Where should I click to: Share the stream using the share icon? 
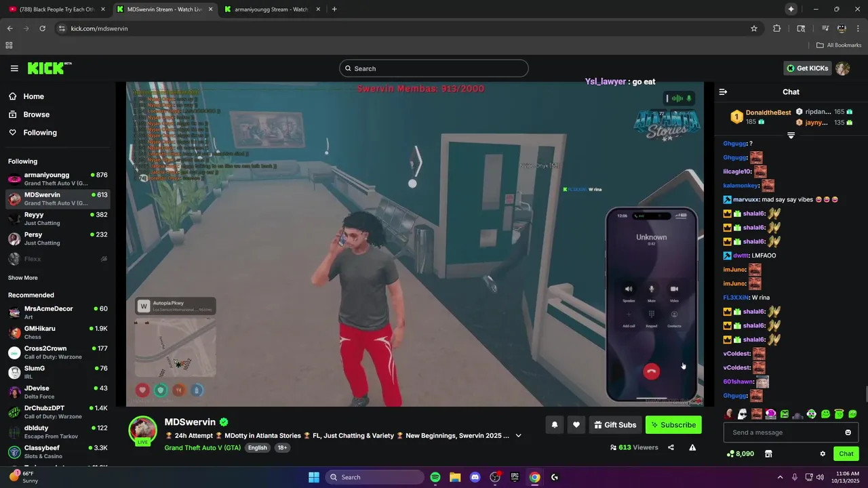pyautogui.click(x=671, y=447)
